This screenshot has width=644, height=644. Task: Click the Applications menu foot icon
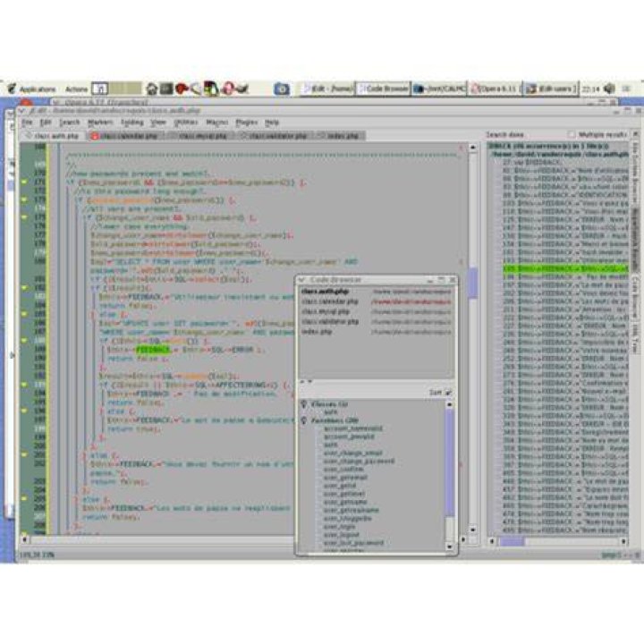12,89
